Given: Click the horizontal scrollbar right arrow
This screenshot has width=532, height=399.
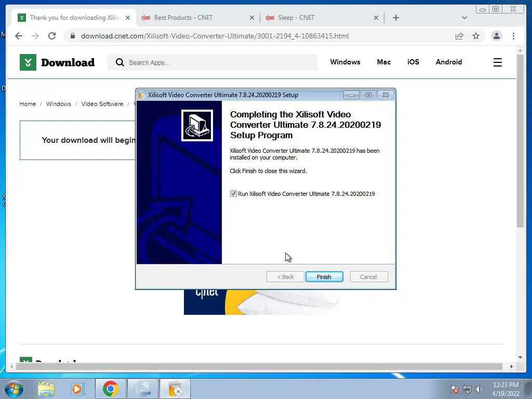Looking at the screenshot, I should (512, 366).
